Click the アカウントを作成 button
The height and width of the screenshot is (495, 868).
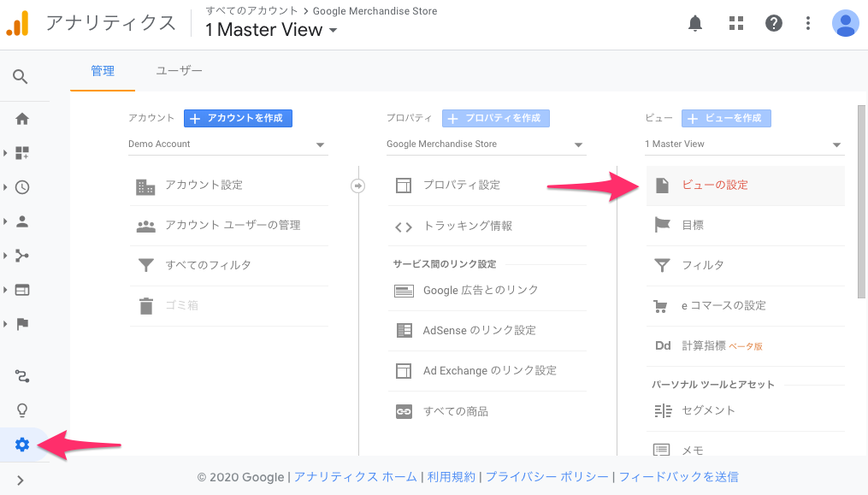click(x=238, y=119)
